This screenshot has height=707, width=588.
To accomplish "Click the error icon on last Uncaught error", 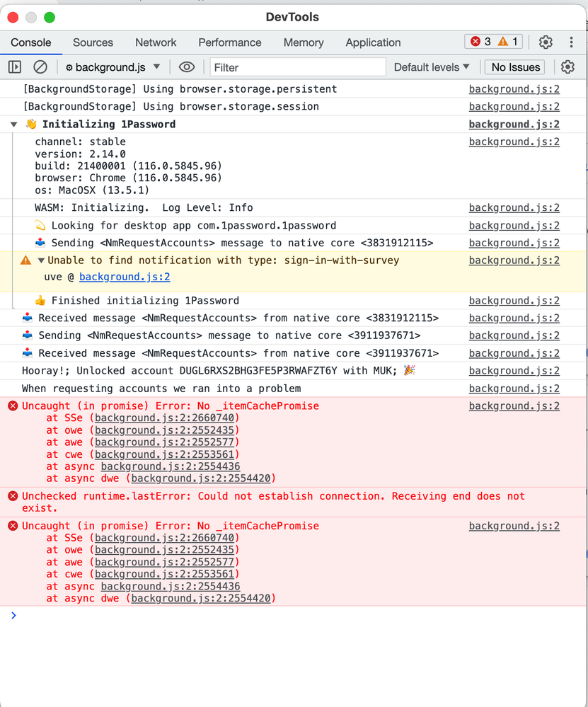I will 13,526.
